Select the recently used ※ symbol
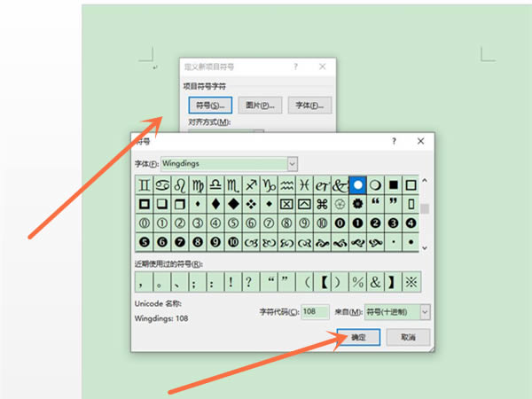Image resolution: width=532 pixels, height=399 pixels. click(x=410, y=281)
